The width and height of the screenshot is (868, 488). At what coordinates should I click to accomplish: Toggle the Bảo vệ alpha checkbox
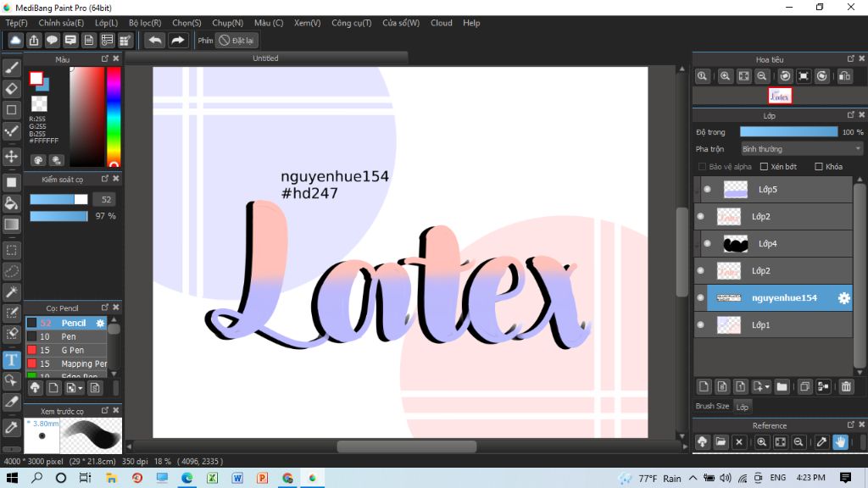click(702, 167)
